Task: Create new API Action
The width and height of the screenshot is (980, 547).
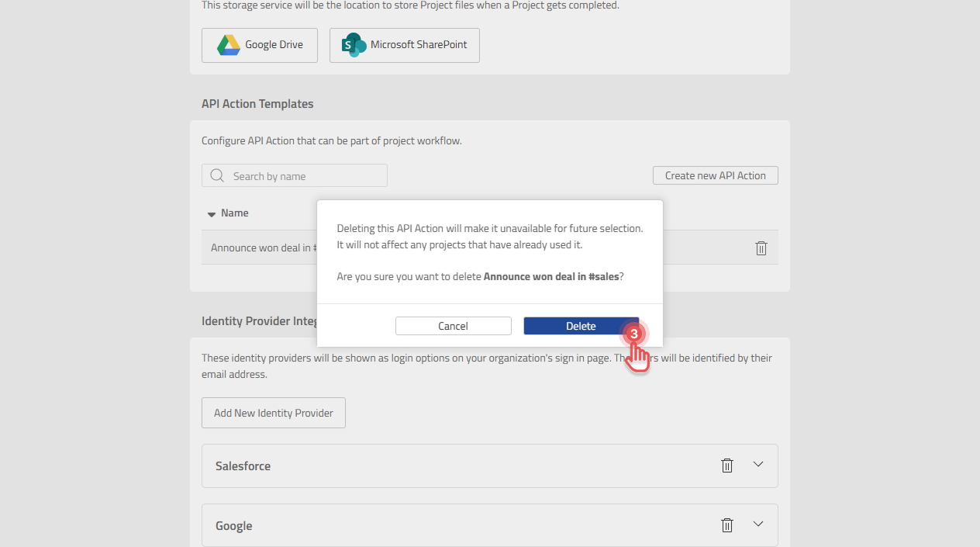Action: coord(716,175)
